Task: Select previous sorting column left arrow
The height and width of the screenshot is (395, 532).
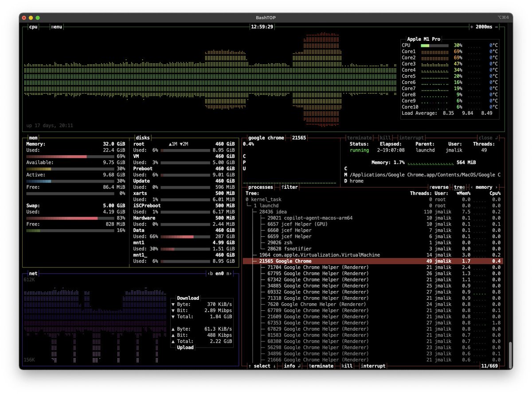Action: (x=471, y=187)
